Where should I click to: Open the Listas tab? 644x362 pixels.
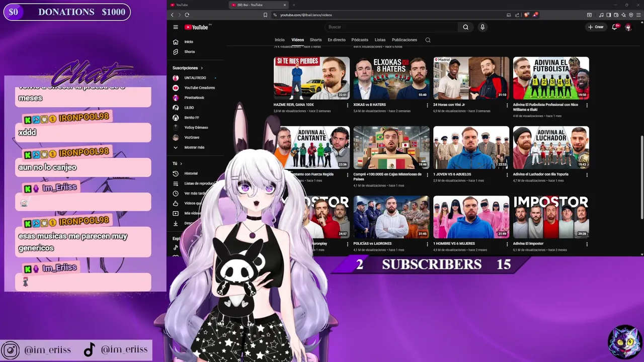[380, 40]
